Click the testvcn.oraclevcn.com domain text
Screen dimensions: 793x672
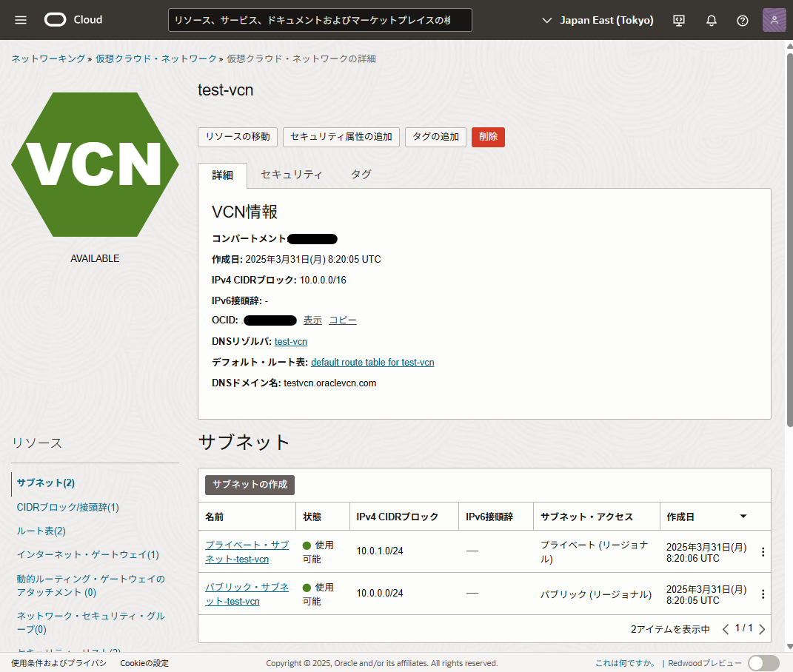tap(330, 383)
